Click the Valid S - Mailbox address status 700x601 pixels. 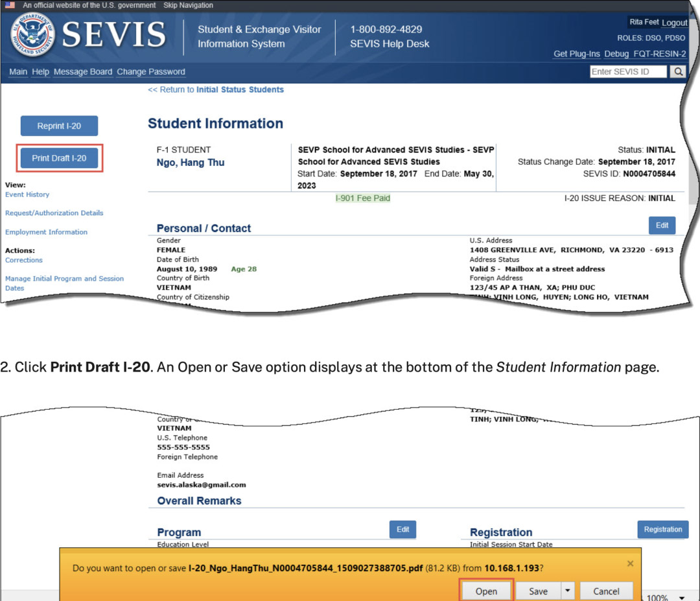pos(537,269)
